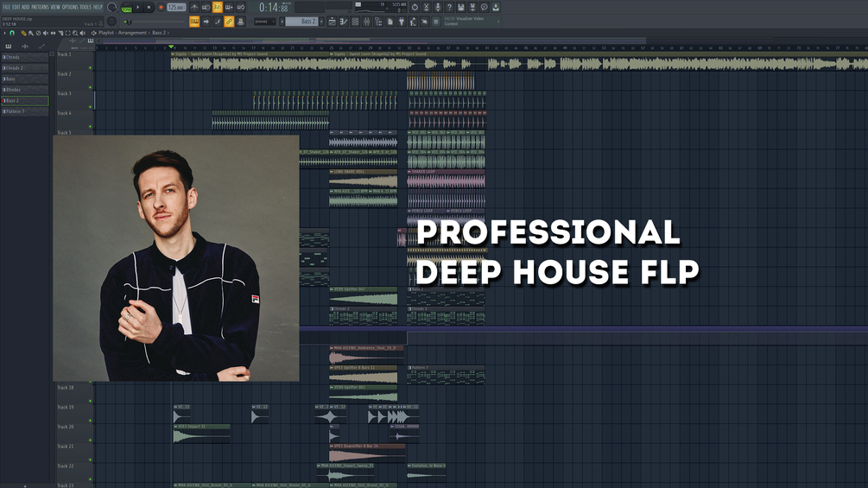This screenshot has width=868, height=488.
Task: Click the save new version icon
Action: tap(472, 7)
